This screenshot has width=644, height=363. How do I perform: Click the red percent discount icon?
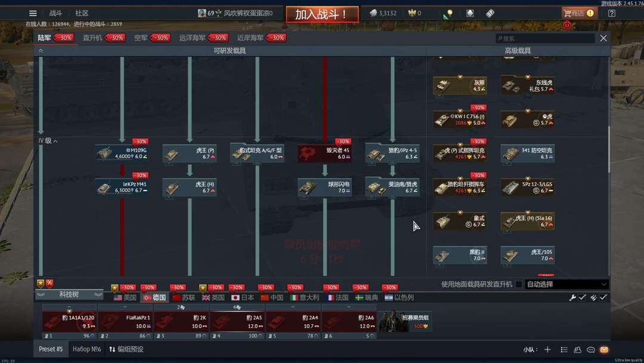[x=49, y=283]
